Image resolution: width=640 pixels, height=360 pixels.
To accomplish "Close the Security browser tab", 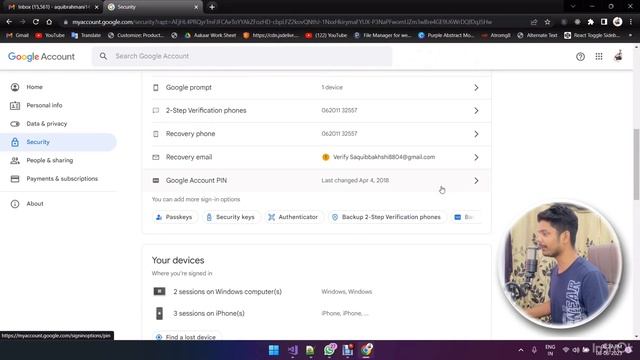I will [196, 7].
